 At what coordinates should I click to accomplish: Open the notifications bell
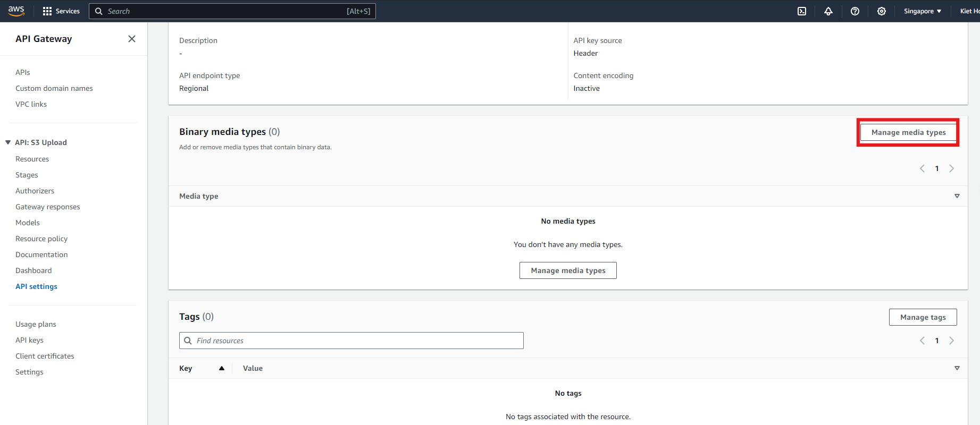coord(828,11)
